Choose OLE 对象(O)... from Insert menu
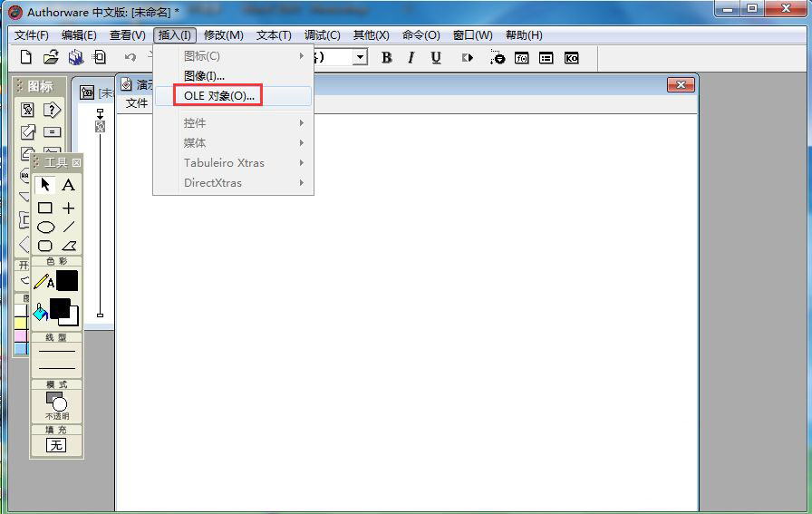Screen dimensions: 812x514 (x=219, y=96)
